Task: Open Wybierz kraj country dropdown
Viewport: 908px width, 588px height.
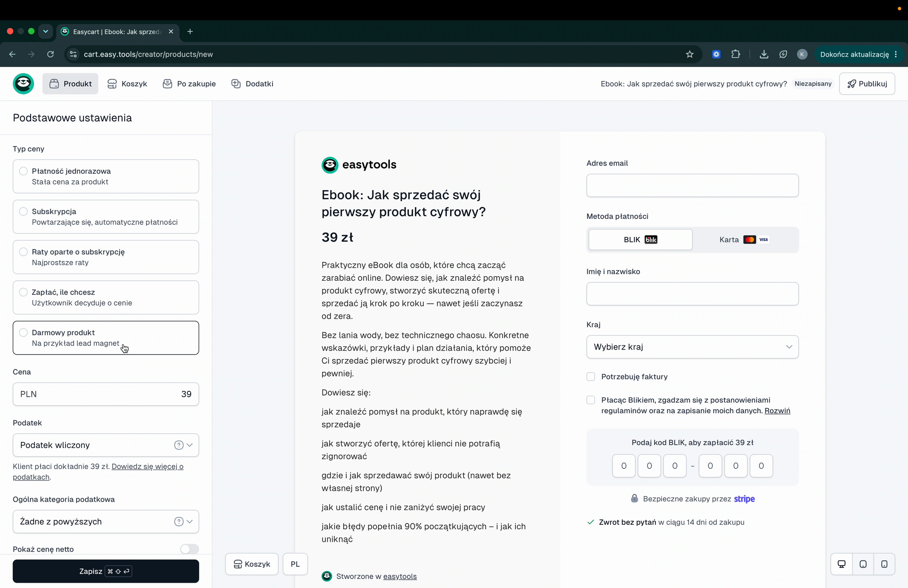Action: click(692, 347)
